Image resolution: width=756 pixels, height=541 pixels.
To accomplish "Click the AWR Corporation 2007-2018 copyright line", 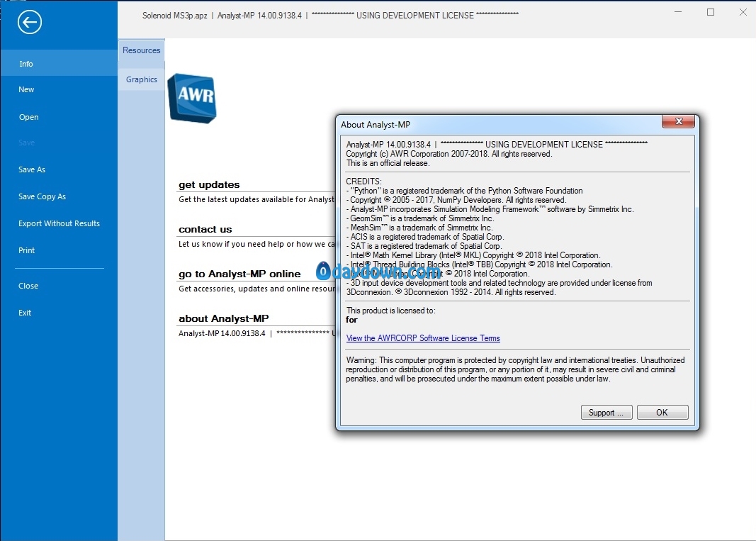I will [x=449, y=154].
